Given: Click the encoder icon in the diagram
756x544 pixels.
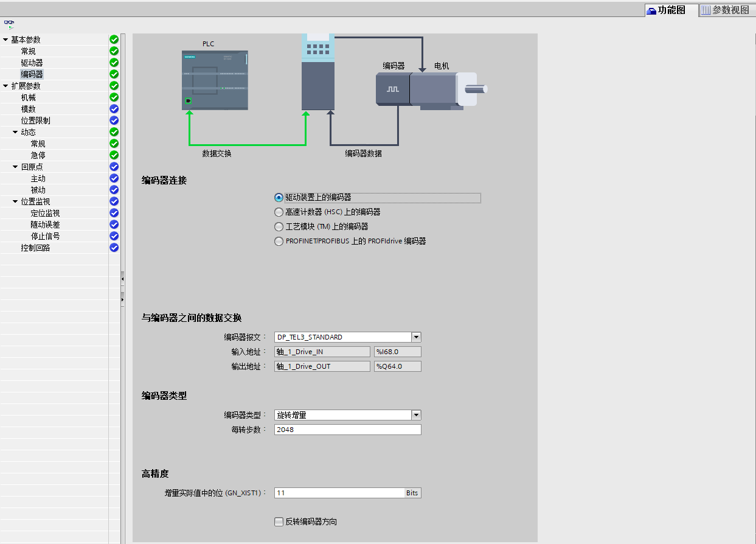Looking at the screenshot, I should tap(392, 89).
